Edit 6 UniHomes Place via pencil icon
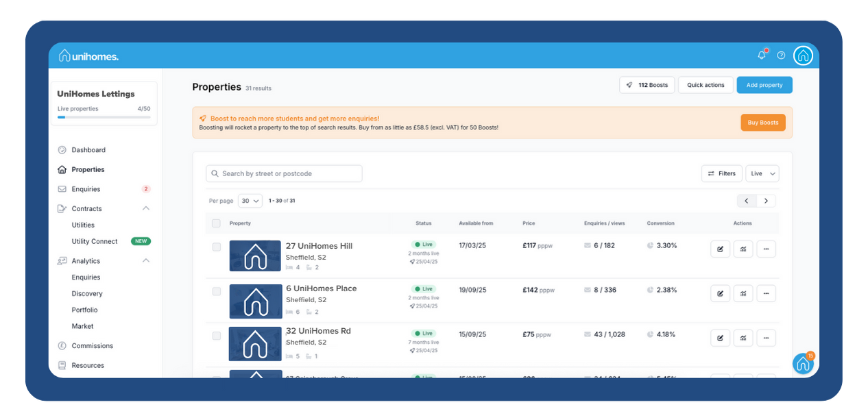The image size is (868, 420). tap(720, 293)
